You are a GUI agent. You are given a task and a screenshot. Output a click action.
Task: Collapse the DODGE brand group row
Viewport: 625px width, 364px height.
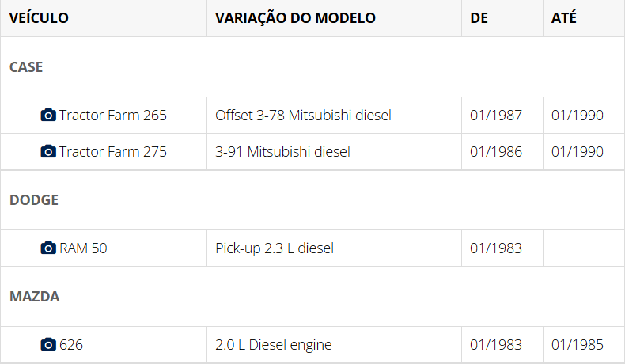(34, 200)
